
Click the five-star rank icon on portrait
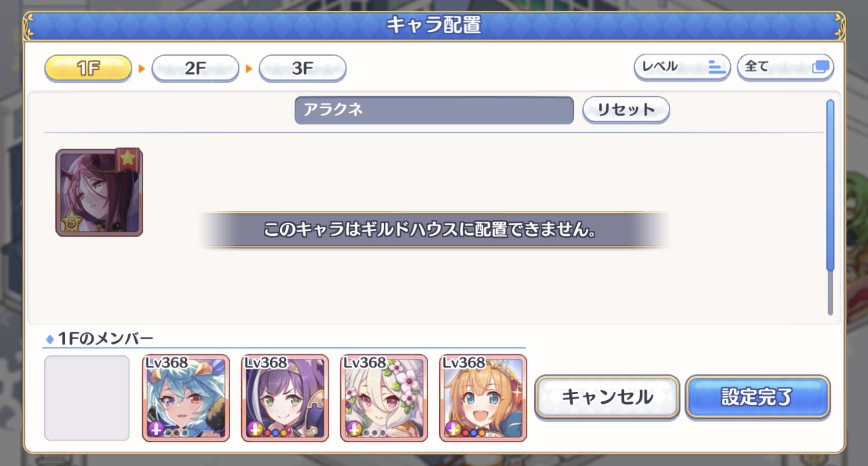pos(71,222)
